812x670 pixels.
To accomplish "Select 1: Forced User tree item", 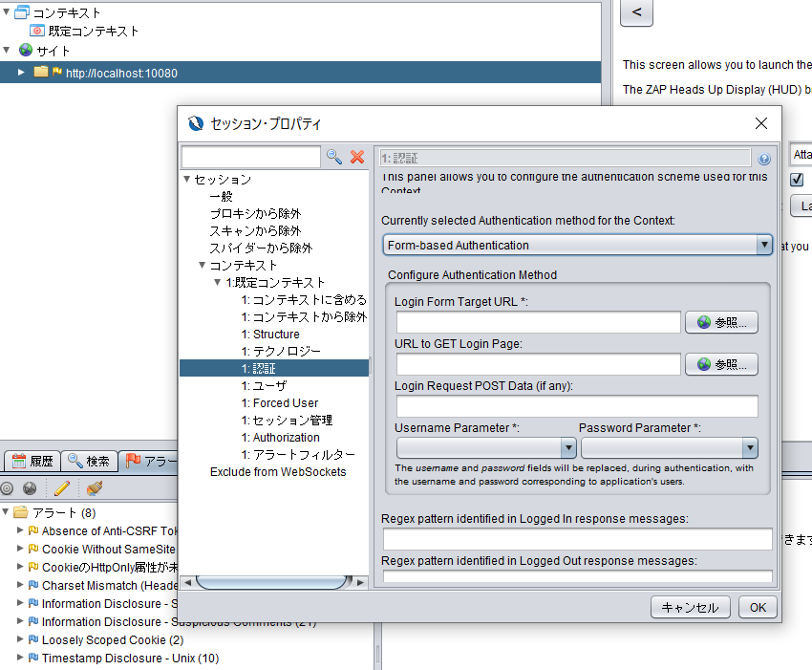I will (280, 402).
